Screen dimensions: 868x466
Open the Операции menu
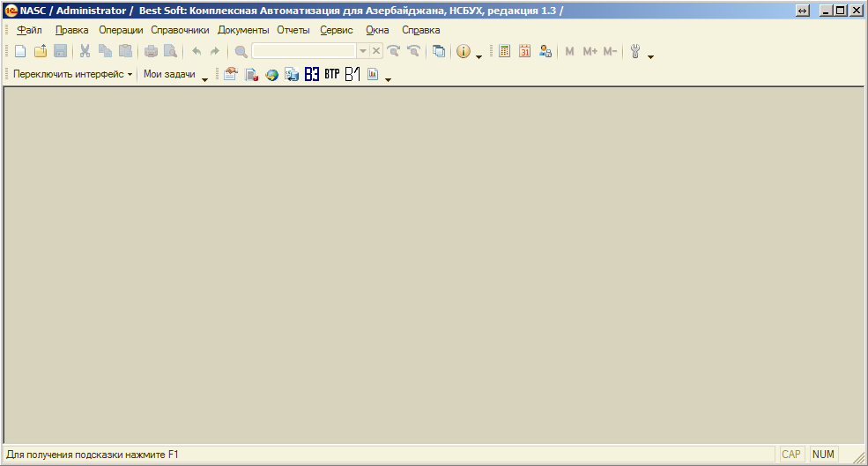point(121,30)
